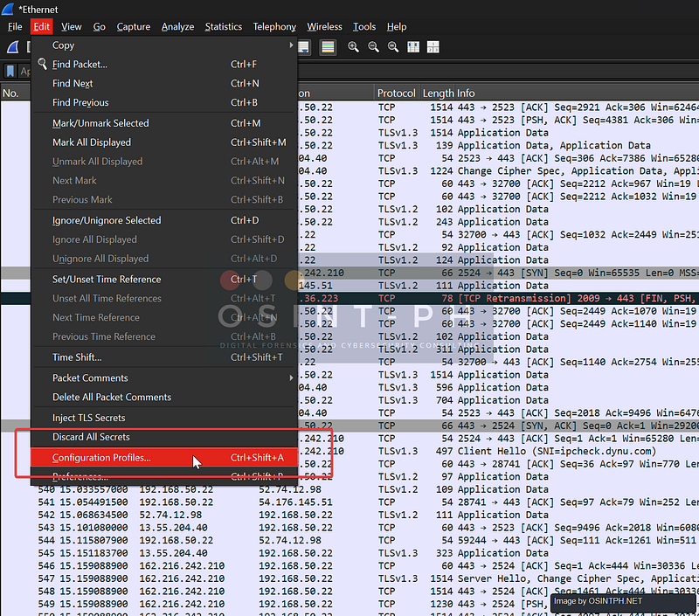Click the resize columns icon
Viewport: 699px width, 616px height.
413,47
